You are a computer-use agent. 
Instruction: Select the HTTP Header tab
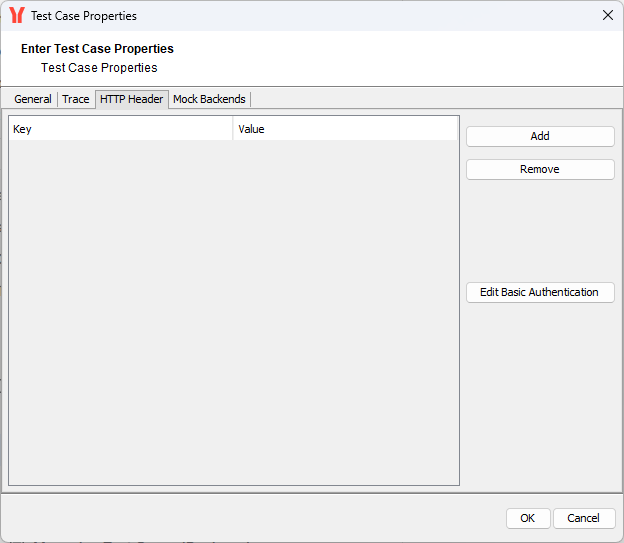[131, 99]
